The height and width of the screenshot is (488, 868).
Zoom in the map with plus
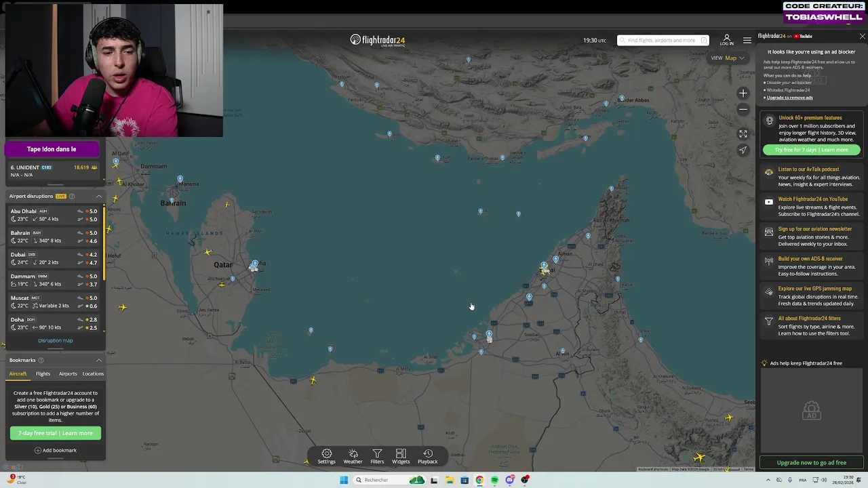[x=743, y=94]
